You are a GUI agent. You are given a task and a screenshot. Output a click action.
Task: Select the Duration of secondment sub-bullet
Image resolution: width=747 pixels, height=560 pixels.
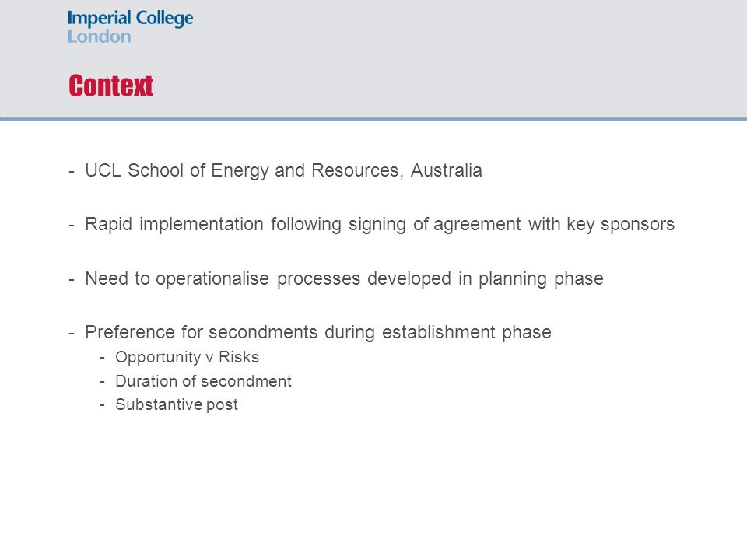203,381
